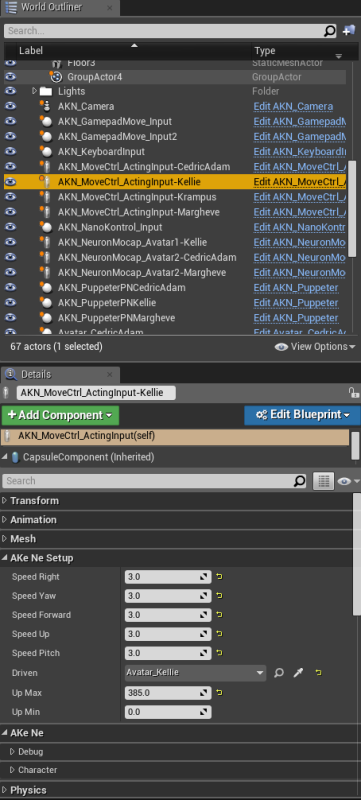Click the search magnifier in World Outliner
This screenshot has height=800, width=361.
(330, 31)
